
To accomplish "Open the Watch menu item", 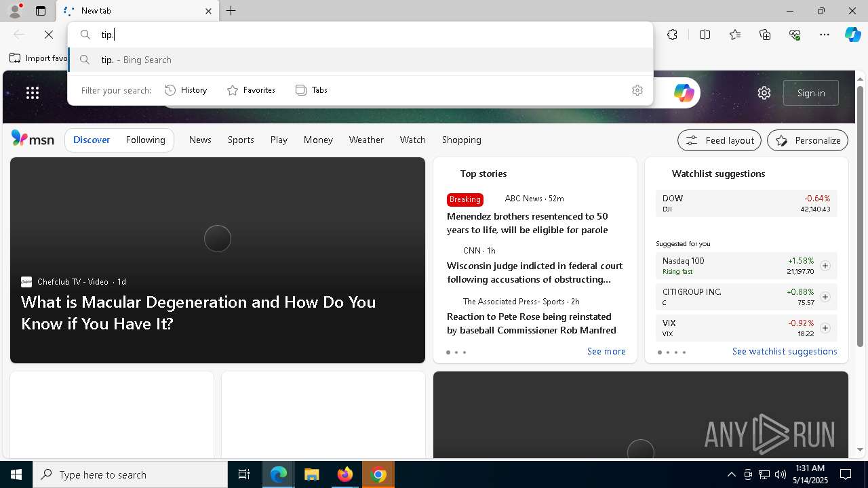I will click(412, 140).
